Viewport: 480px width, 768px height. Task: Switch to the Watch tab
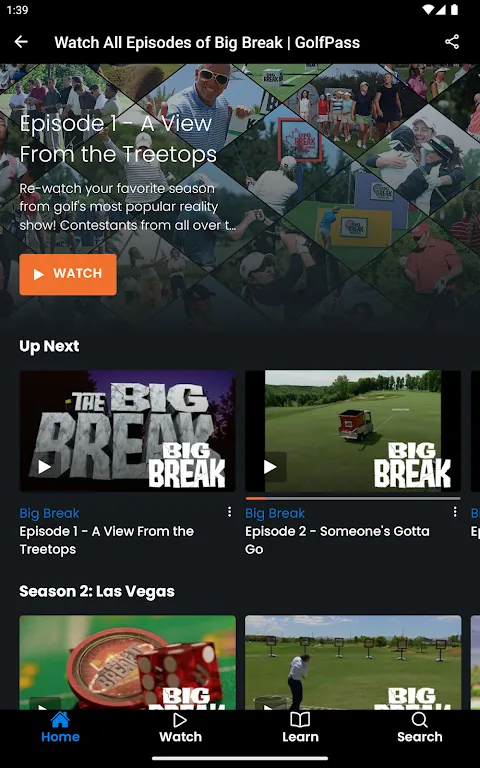click(180, 728)
